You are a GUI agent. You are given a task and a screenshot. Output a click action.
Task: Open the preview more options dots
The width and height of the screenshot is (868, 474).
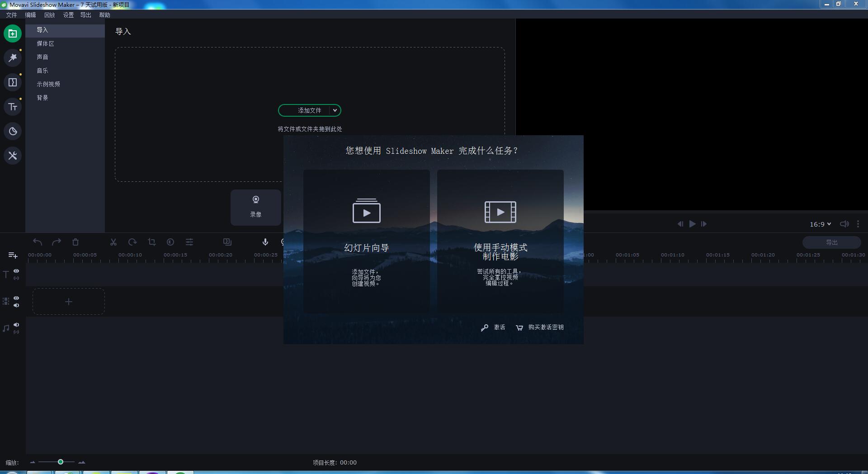pos(858,224)
